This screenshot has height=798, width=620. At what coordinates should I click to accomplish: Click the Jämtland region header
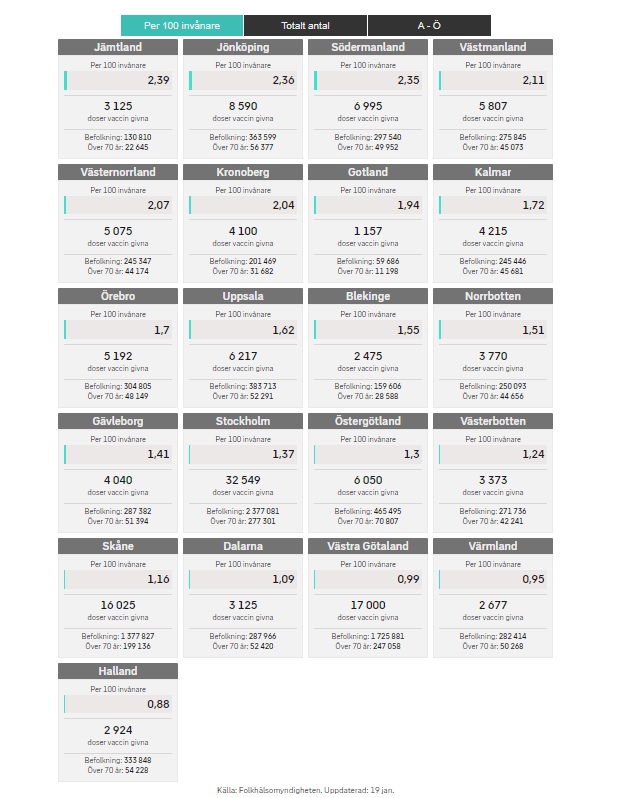(x=118, y=47)
